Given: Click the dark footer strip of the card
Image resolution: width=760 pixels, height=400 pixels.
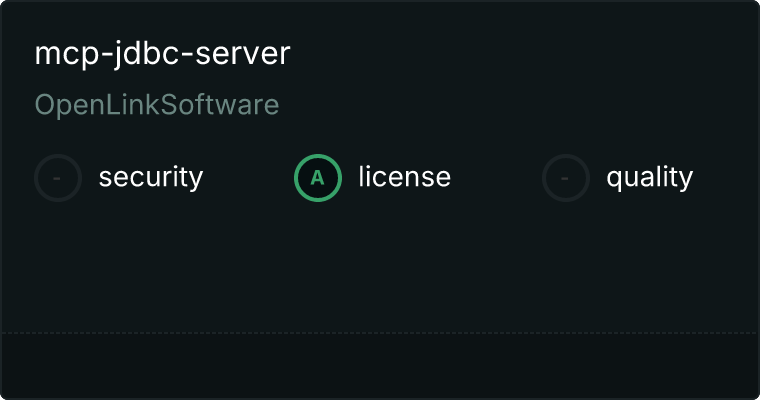Looking at the screenshot, I should 380,365.
